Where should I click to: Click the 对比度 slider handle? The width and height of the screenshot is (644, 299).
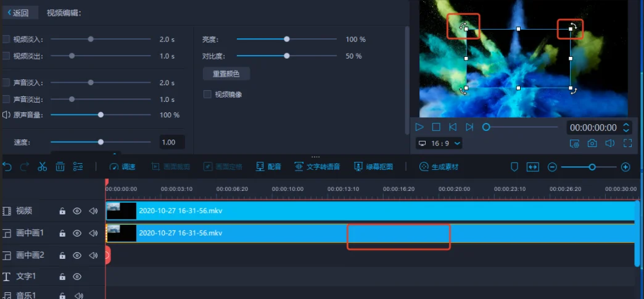(x=287, y=56)
